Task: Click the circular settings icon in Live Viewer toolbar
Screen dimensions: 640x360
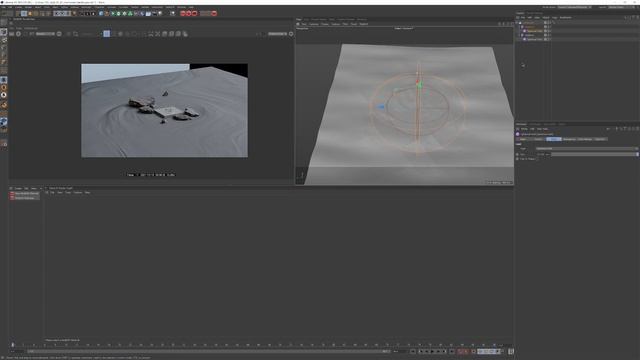Action: click(x=18, y=34)
